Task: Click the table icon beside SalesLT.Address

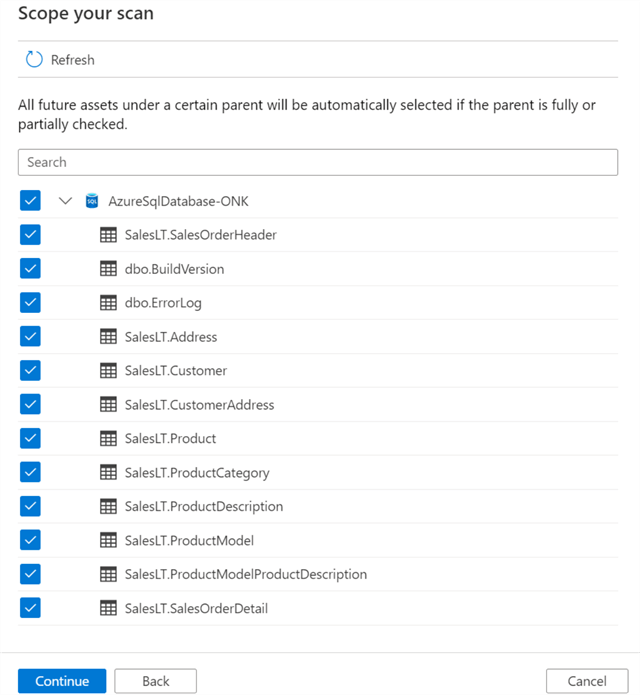Action: point(109,337)
